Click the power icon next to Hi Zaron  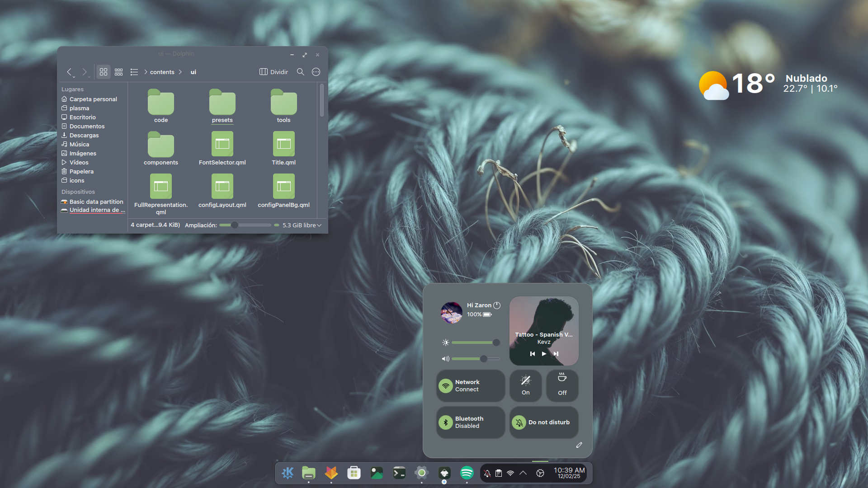(497, 305)
